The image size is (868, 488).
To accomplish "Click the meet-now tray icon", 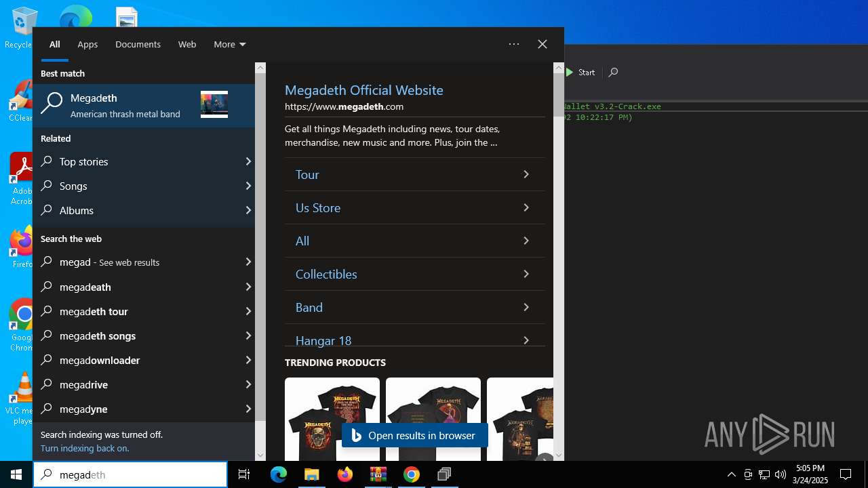I will pyautogui.click(x=748, y=474).
